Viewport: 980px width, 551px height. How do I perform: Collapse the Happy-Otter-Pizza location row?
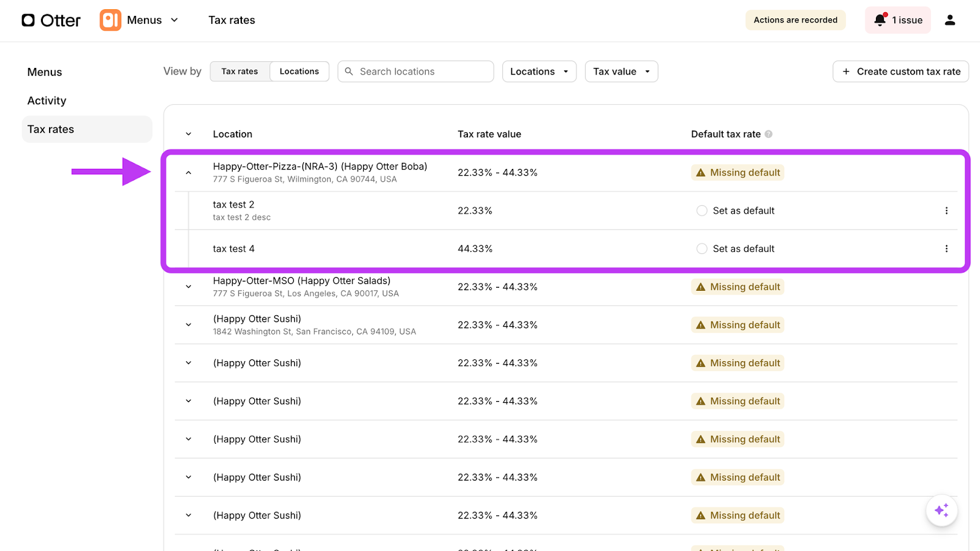pos(189,173)
